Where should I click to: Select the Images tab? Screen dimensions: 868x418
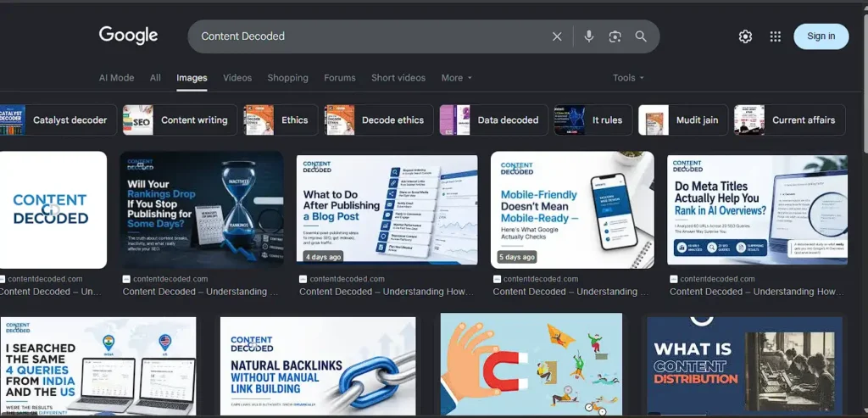[x=192, y=78]
